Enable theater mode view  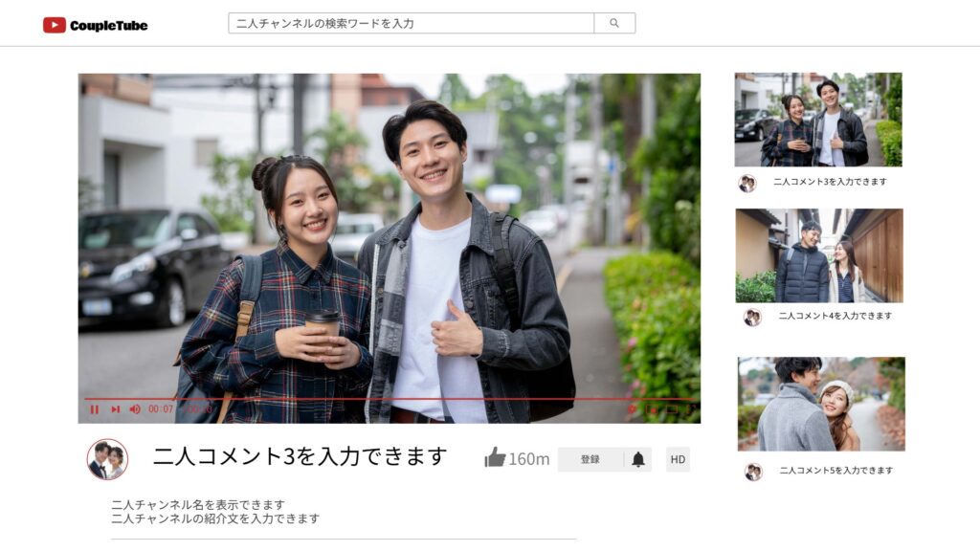tap(672, 409)
